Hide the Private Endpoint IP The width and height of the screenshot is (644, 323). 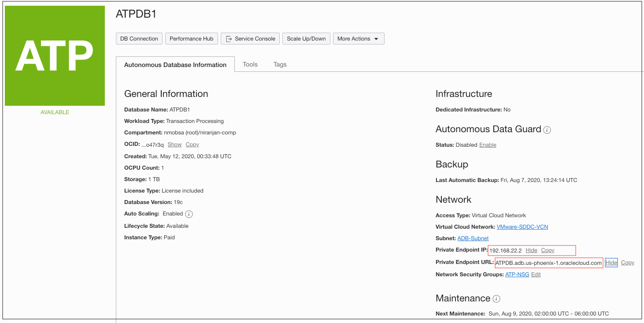tap(531, 250)
